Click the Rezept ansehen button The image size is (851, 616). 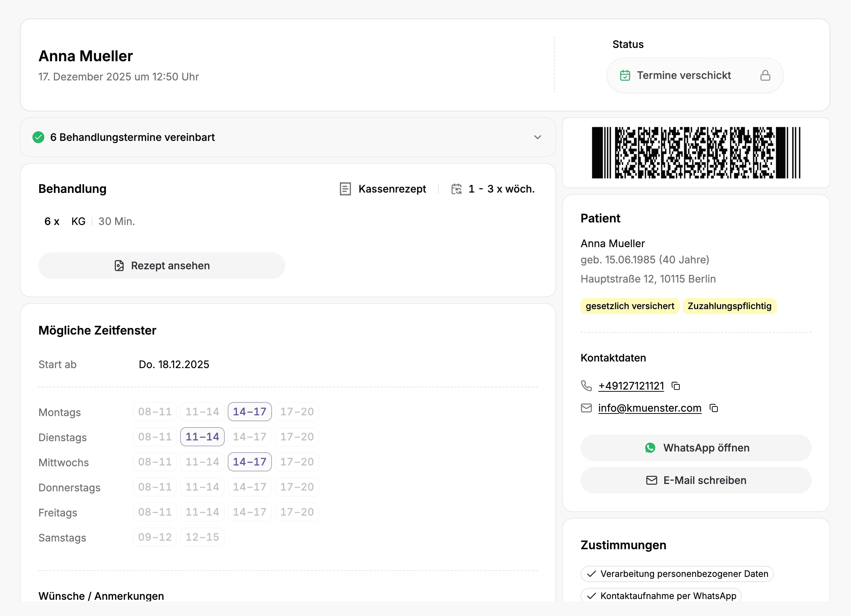click(x=162, y=266)
